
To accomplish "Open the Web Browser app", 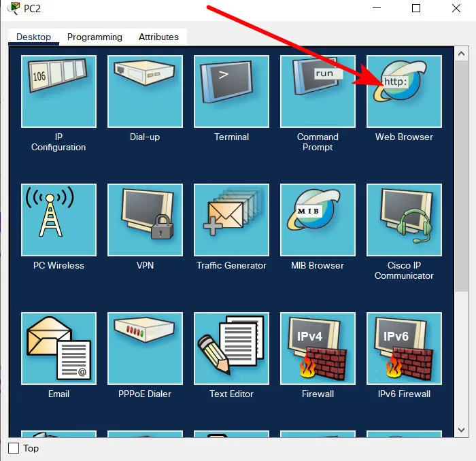I will (x=404, y=91).
